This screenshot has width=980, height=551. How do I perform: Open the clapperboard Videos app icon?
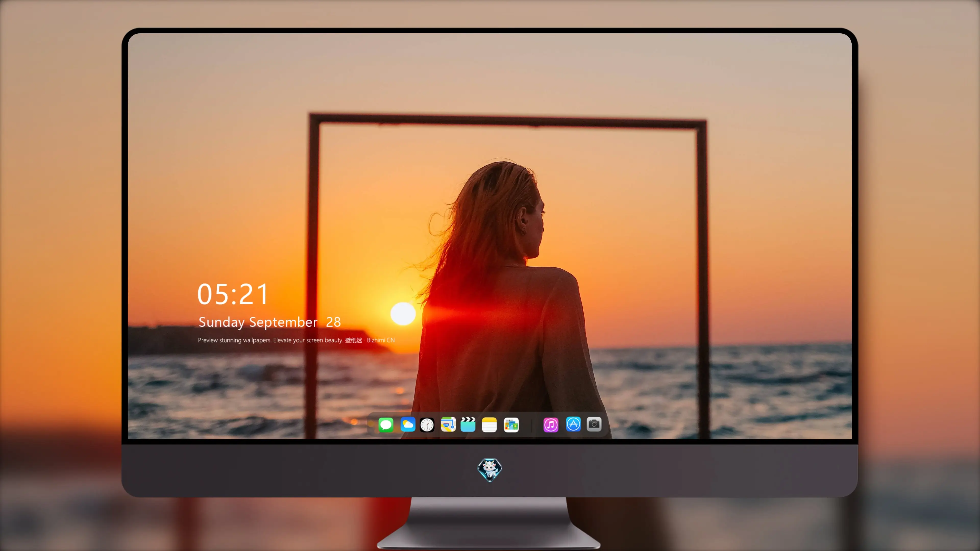(x=468, y=424)
